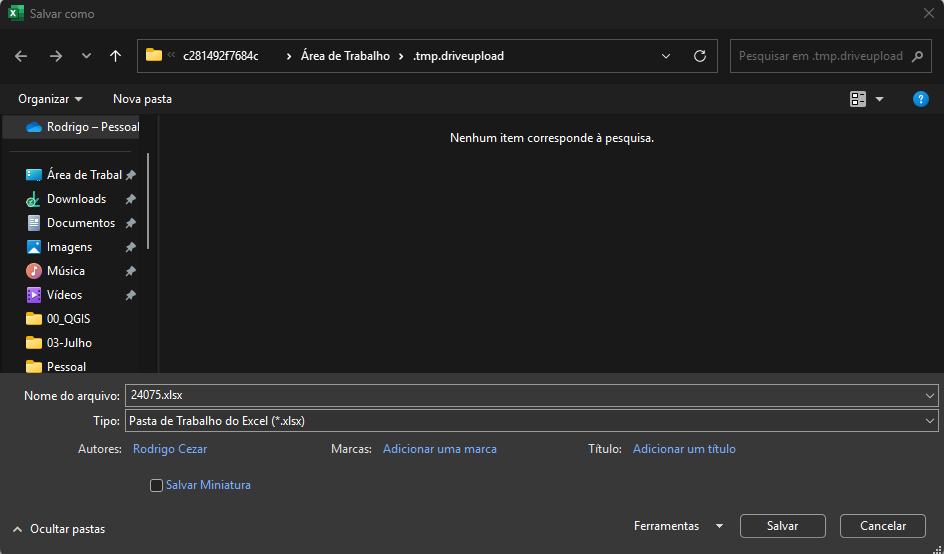Open Vídeos in the sidebar

(x=54, y=295)
